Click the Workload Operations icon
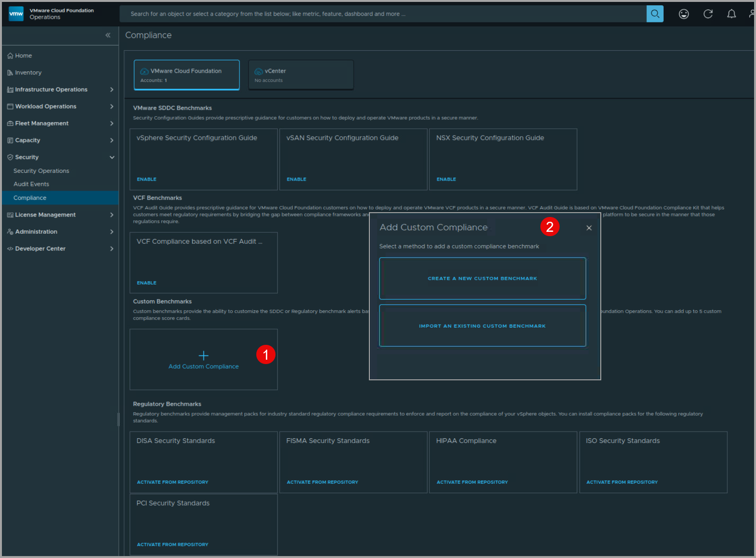The height and width of the screenshot is (558, 756). 10,106
